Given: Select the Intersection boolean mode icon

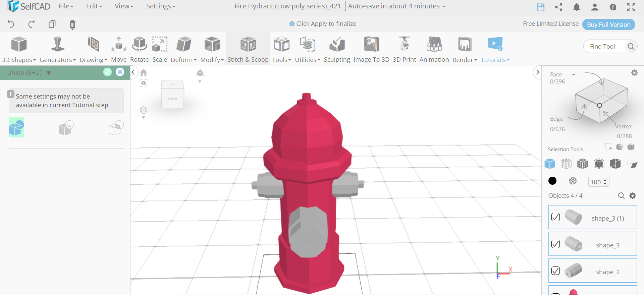Looking at the screenshot, I should tap(116, 128).
